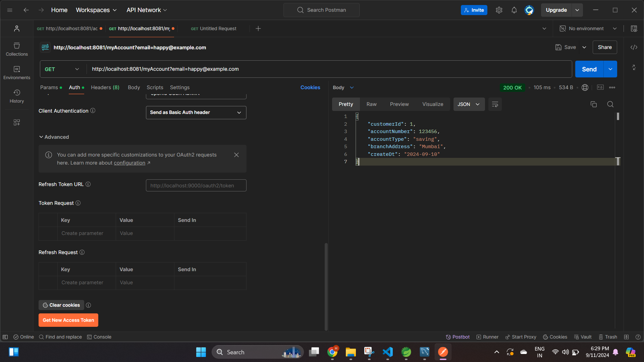The width and height of the screenshot is (644, 362).
Task: Dismiss the OAuth2 customization info banner
Action: click(x=236, y=155)
